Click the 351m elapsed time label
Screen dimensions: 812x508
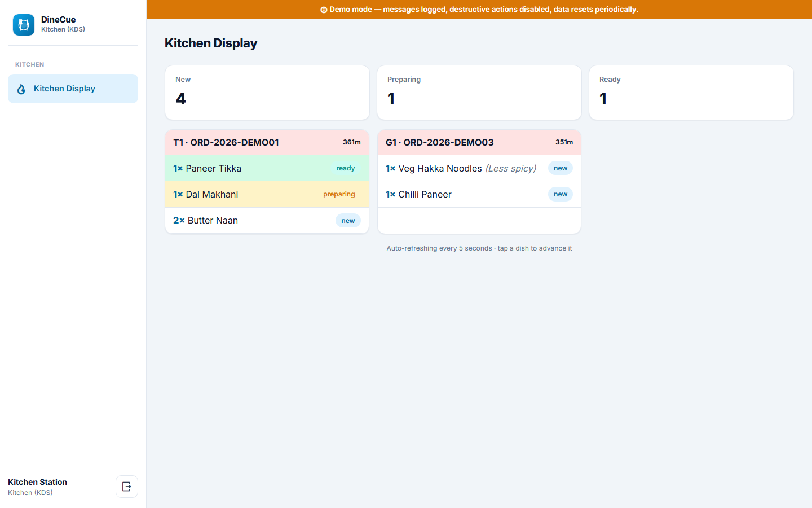[564, 142]
